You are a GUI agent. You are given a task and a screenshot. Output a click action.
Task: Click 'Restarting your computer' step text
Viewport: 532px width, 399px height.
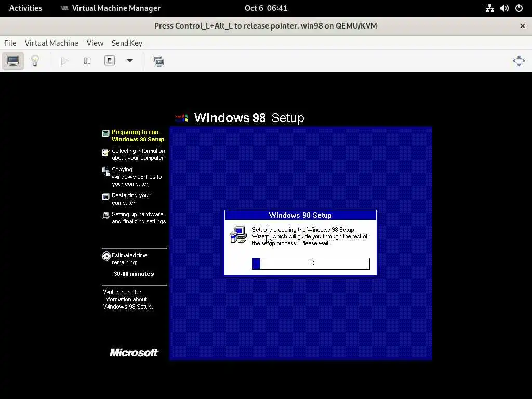(130, 199)
